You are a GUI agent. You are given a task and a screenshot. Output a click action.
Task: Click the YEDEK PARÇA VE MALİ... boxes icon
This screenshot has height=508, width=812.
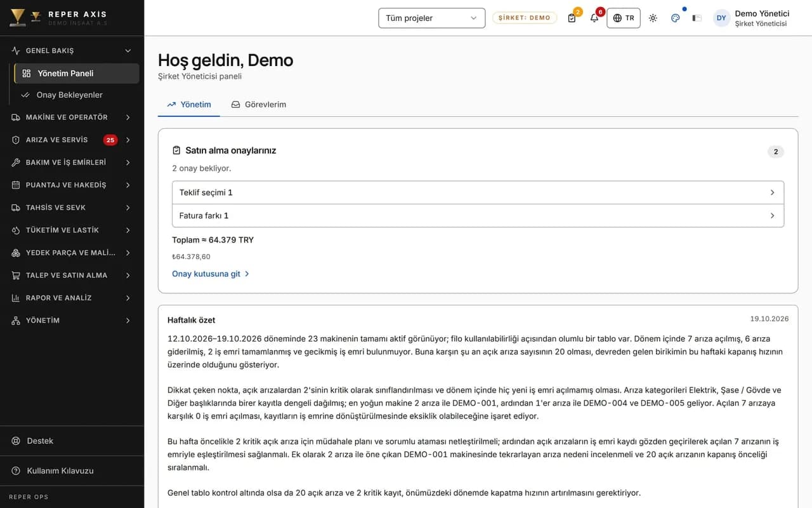tap(16, 253)
